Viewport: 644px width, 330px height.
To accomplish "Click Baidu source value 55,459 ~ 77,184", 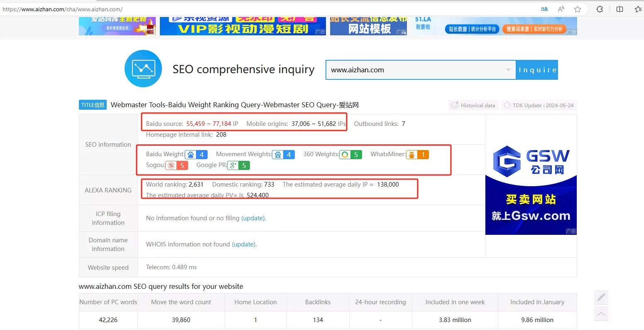I will coord(208,124).
